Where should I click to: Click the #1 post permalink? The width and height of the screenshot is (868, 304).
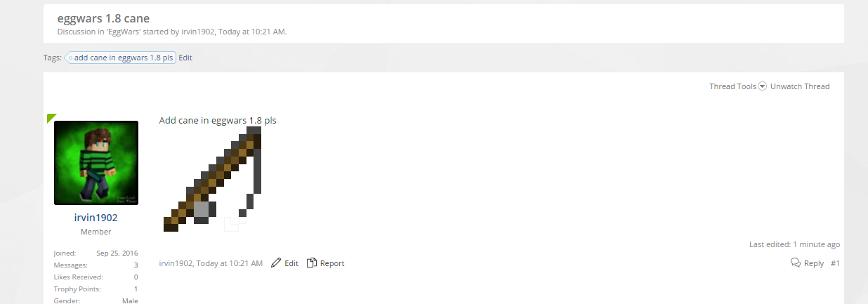click(835, 263)
